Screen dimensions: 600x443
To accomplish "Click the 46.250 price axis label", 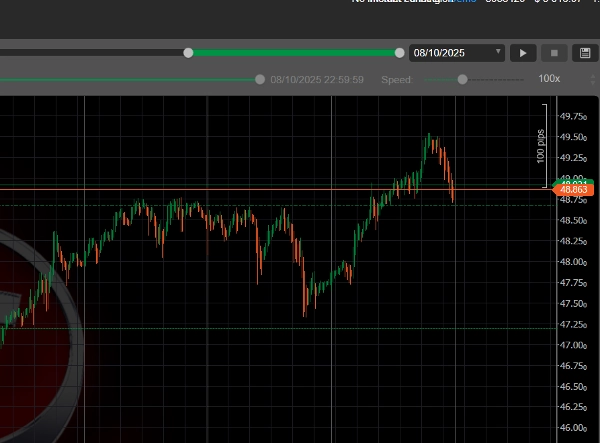I will click(x=573, y=407).
